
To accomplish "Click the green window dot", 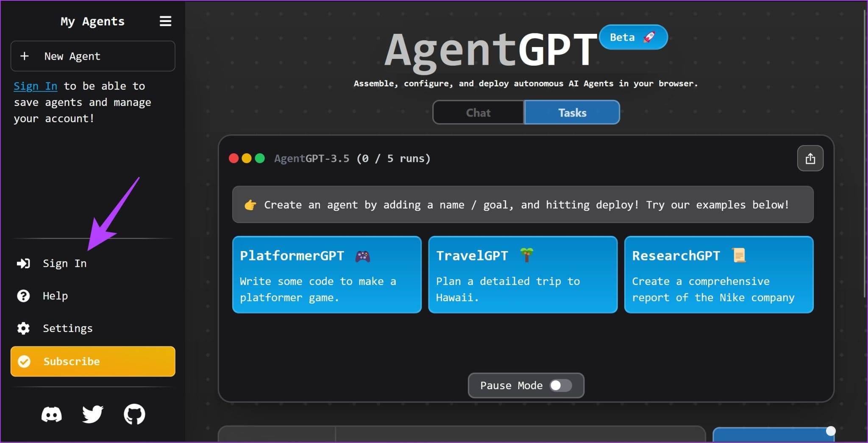I will 260,158.
